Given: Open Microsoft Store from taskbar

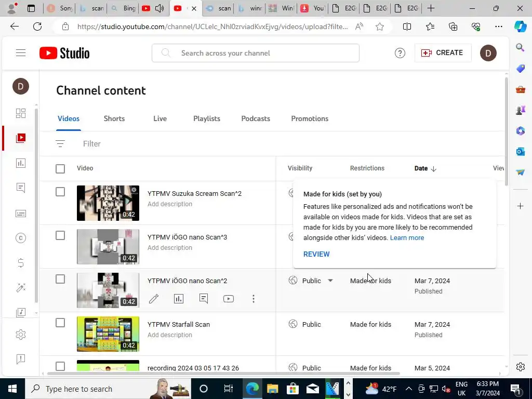Looking at the screenshot, I should [292, 389].
